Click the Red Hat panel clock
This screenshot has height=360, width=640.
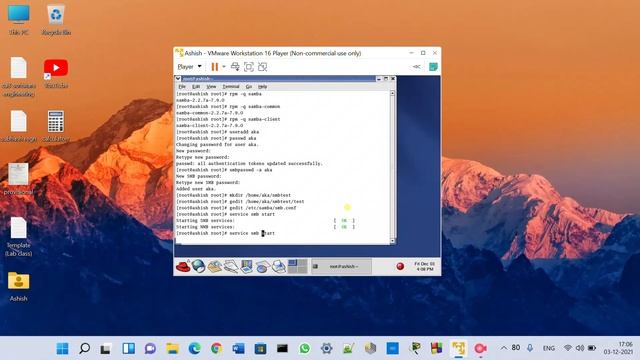(x=424, y=267)
